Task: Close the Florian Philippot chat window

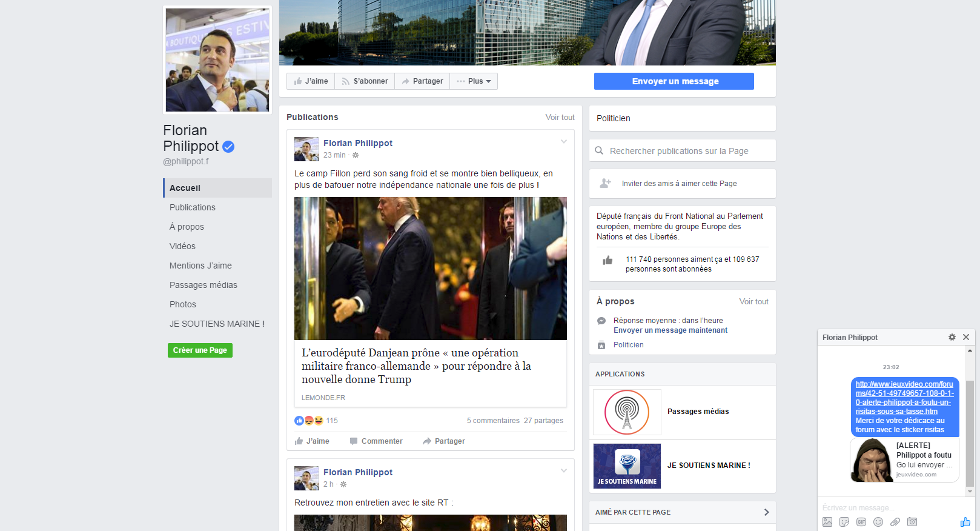Action: (966, 337)
